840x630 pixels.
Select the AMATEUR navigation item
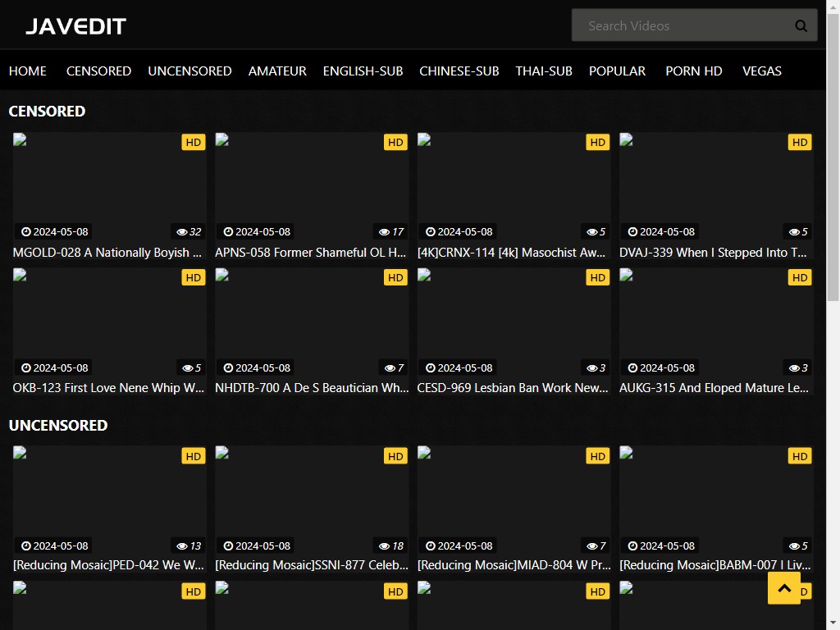pyautogui.click(x=277, y=71)
